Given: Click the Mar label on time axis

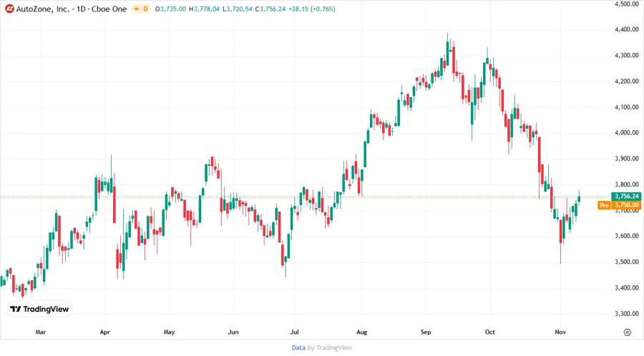Looking at the screenshot, I should [x=41, y=332].
